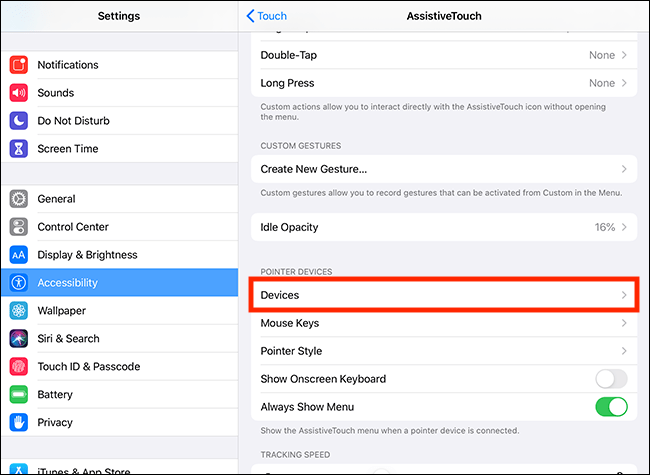
Task: Select the Do Not Disturb moon icon
Action: point(19,121)
